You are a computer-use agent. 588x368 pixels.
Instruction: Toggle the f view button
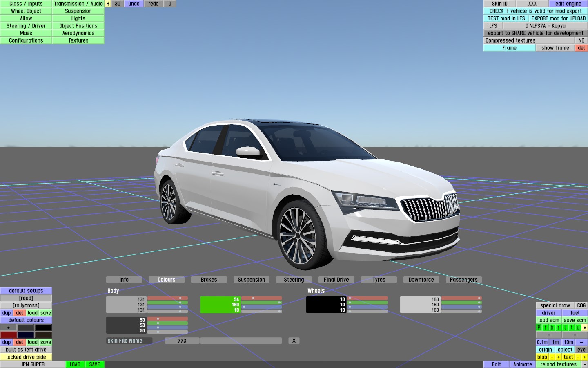546,328
